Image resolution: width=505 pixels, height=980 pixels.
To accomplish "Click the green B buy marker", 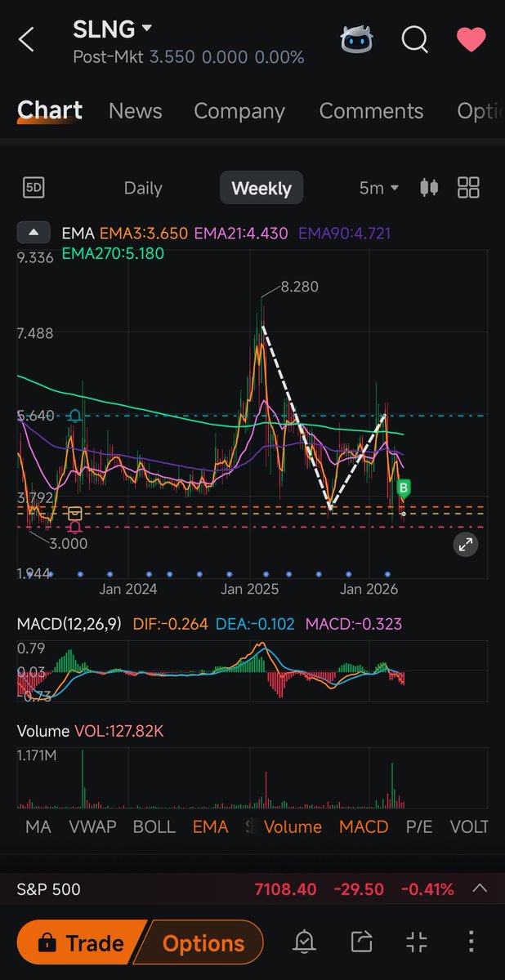I will pos(403,490).
